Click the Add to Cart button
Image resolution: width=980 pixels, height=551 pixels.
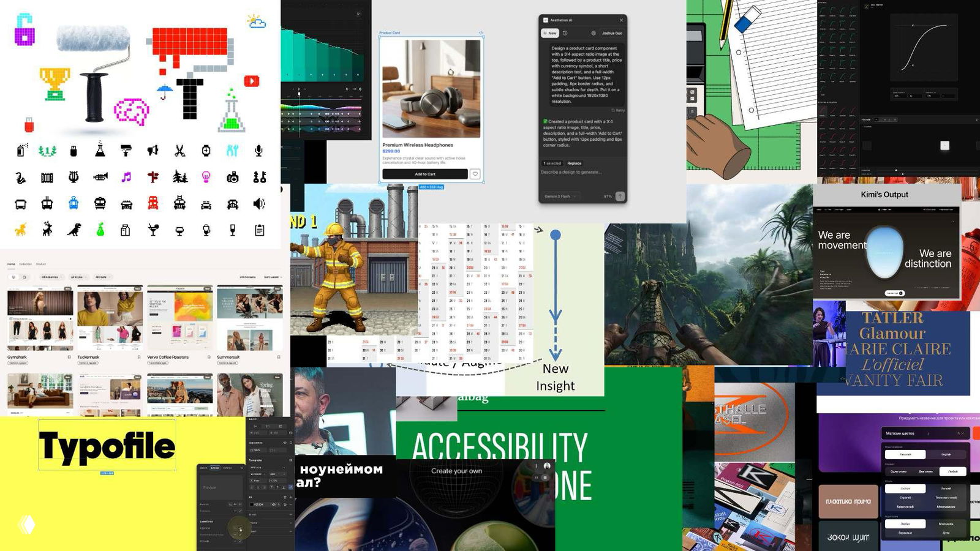click(x=425, y=174)
